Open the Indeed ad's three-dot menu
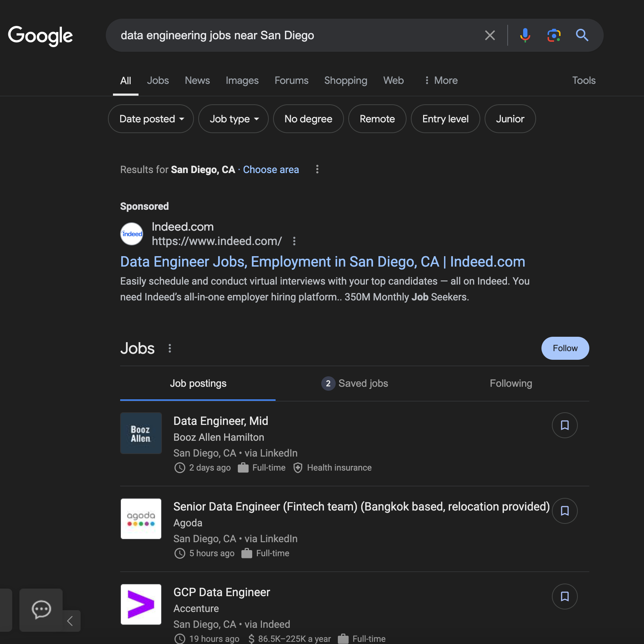The height and width of the screenshot is (644, 644). 294,241
